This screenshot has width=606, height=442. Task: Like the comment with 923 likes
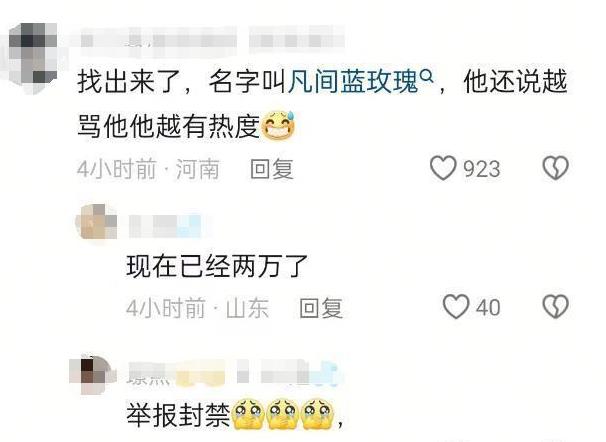(x=443, y=168)
